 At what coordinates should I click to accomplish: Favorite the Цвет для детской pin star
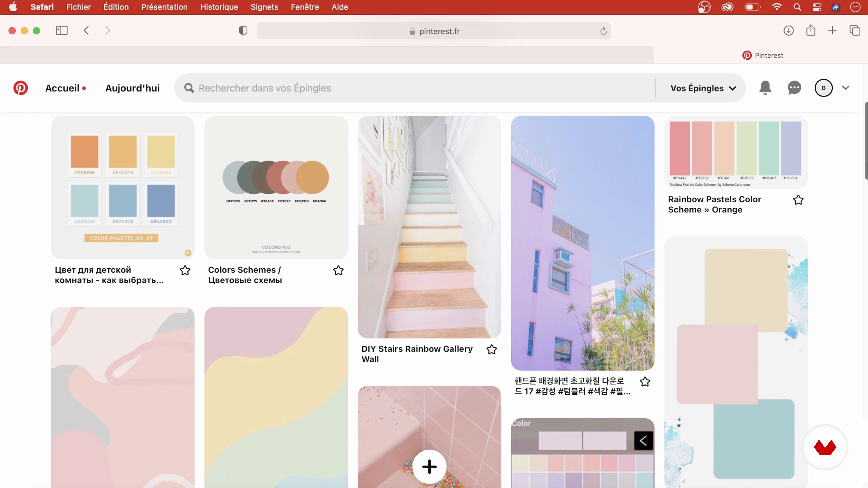(x=185, y=270)
